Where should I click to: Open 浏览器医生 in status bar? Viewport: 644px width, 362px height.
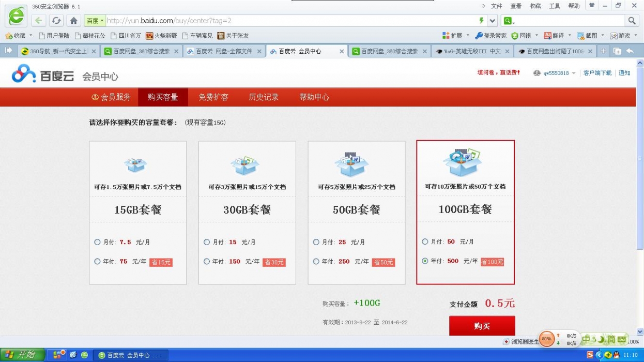pos(520,342)
